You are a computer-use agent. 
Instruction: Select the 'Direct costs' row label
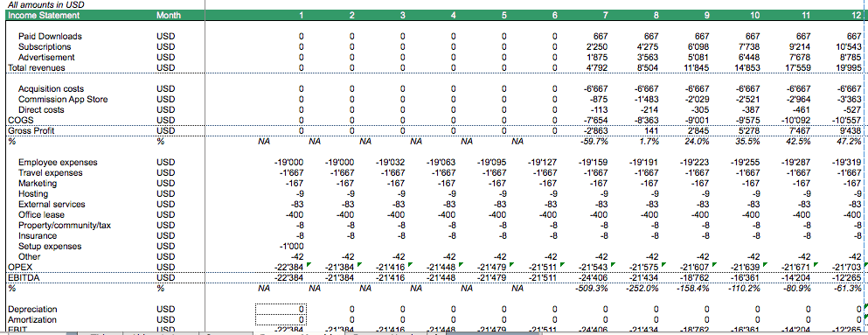pos(41,109)
